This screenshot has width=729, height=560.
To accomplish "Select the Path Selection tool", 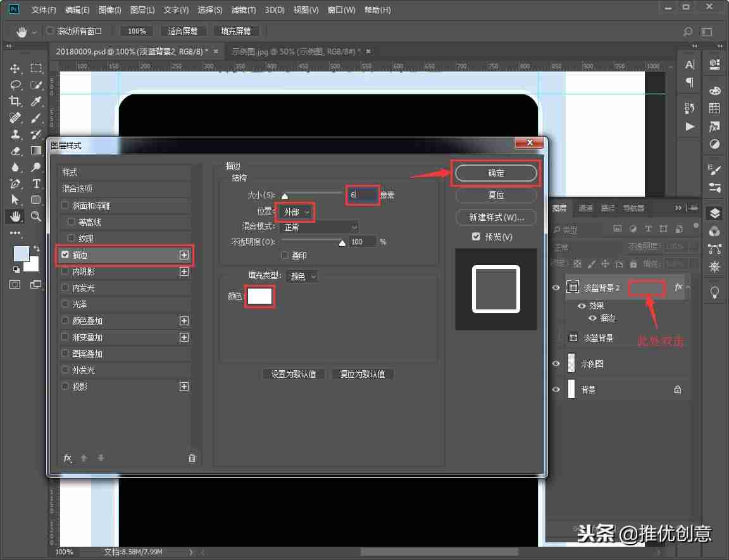I will tap(15, 200).
